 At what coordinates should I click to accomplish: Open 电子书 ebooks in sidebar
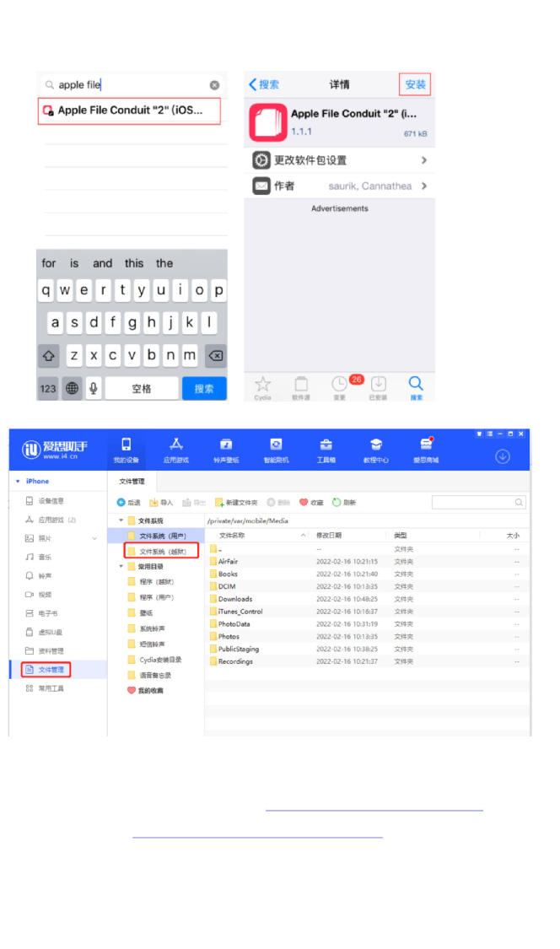(x=42, y=614)
